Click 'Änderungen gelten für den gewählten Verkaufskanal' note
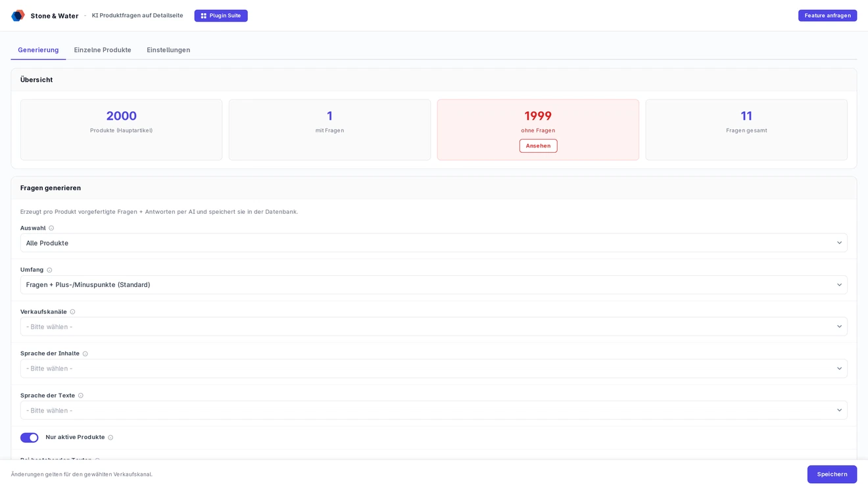Image resolution: width=868 pixels, height=489 pixels. (x=82, y=475)
